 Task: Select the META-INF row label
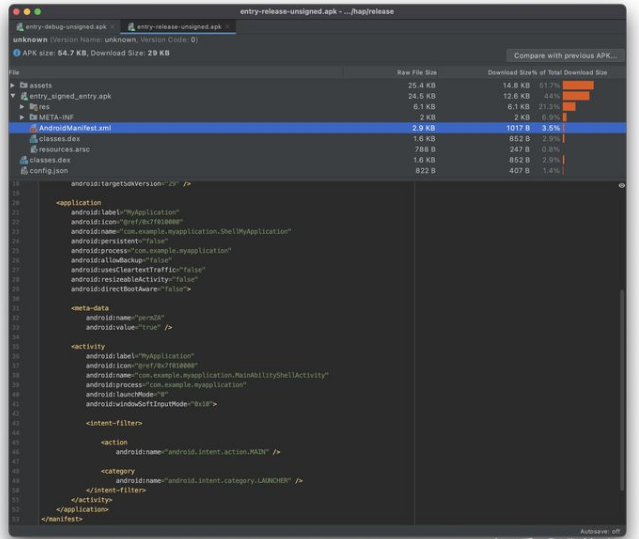tap(56, 117)
